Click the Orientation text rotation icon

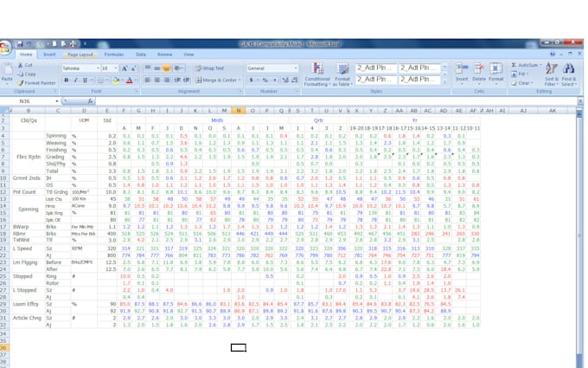coord(178,68)
